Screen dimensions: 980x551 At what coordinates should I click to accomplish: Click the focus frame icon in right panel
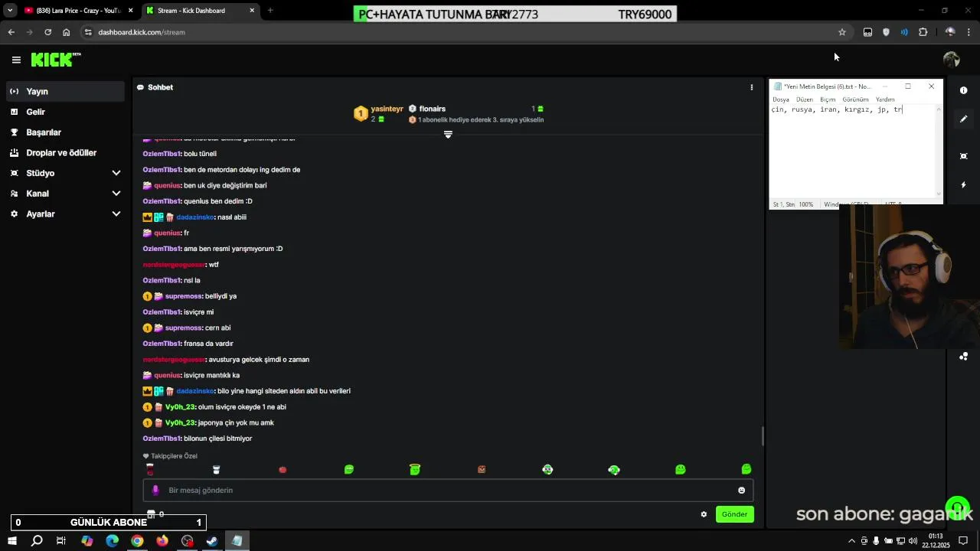(x=963, y=156)
